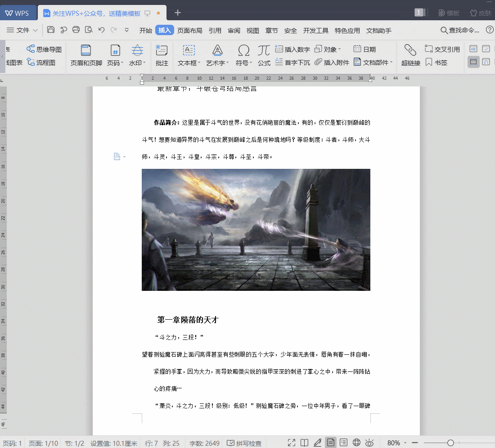Viewport: 495px width, 448px height.
Task: Click the paragraph layout icon beside text
Action: [x=117, y=156]
